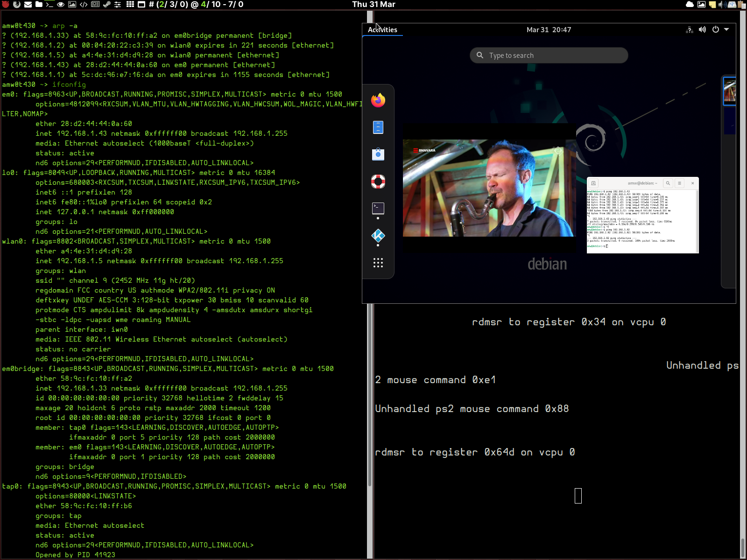747x560 pixels.
Task: Select the amw@debian terminal window thumbnail
Action: click(x=642, y=215)
